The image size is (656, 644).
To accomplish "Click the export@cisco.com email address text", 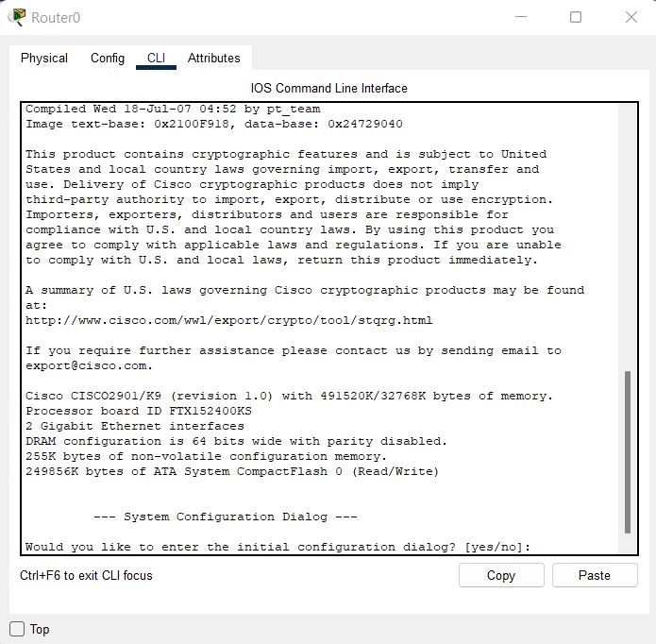I will pos(86,365).
